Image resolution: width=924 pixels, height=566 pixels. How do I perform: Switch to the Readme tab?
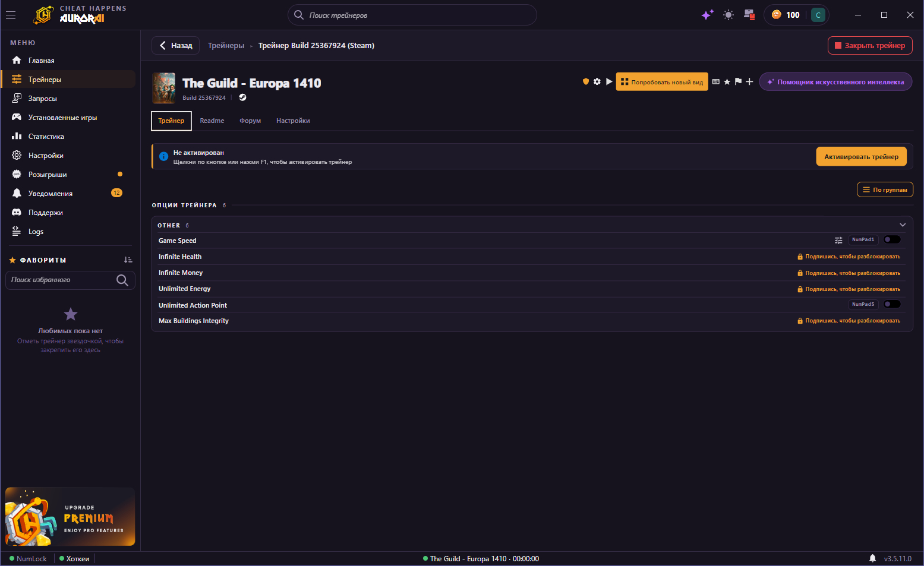(212, 121)
